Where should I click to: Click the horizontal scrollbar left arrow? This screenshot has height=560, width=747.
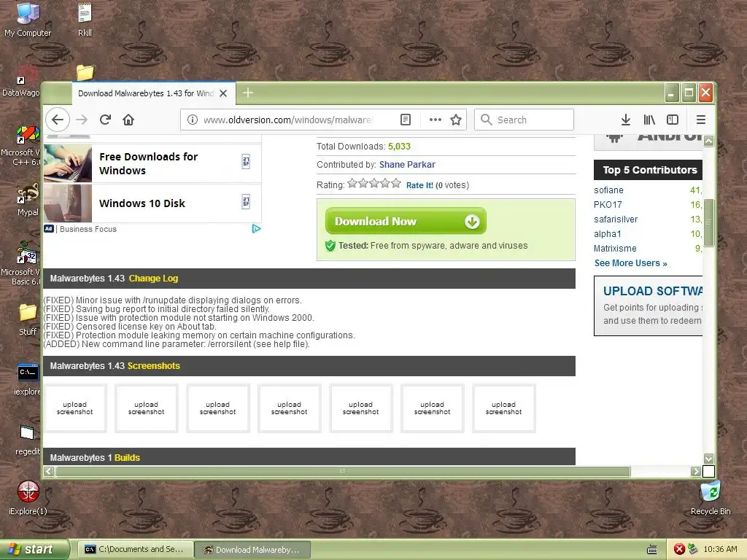click(x=49, y=472)
